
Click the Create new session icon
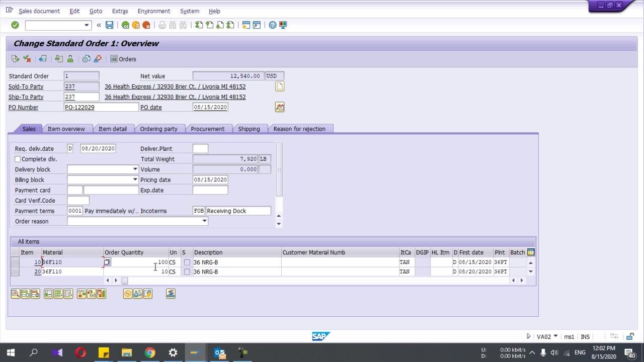(246, 25)
